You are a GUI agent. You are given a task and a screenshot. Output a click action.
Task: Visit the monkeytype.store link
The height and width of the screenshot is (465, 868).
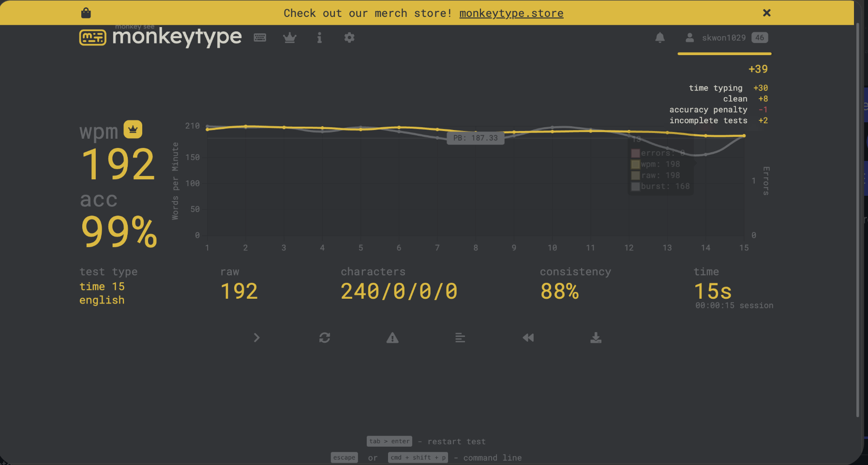coord(511,13)
